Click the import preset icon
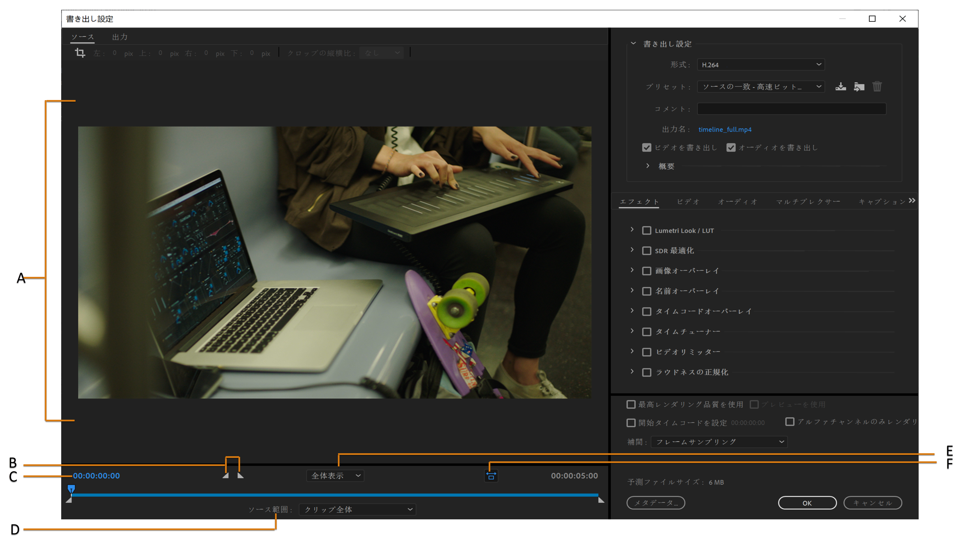 859,87
